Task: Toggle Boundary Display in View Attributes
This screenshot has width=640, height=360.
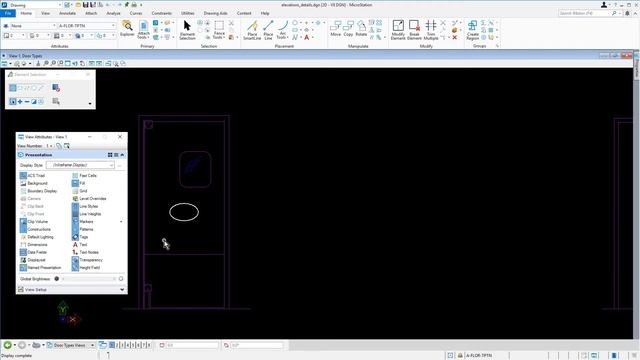Action: [x=39, y=191]
